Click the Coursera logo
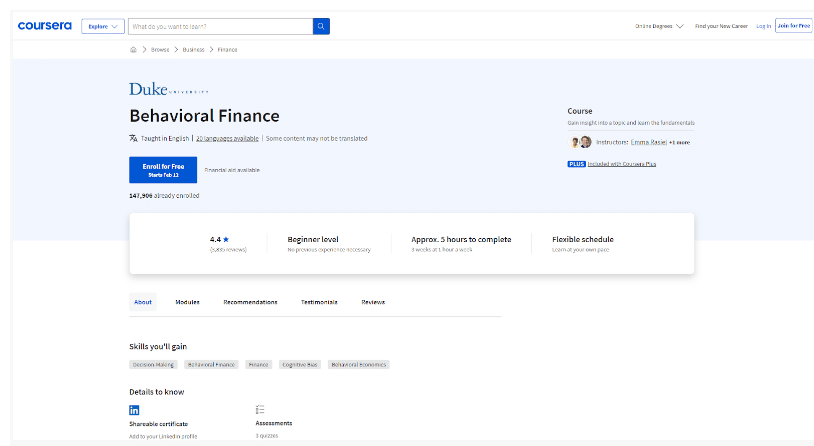 [45, 26]
